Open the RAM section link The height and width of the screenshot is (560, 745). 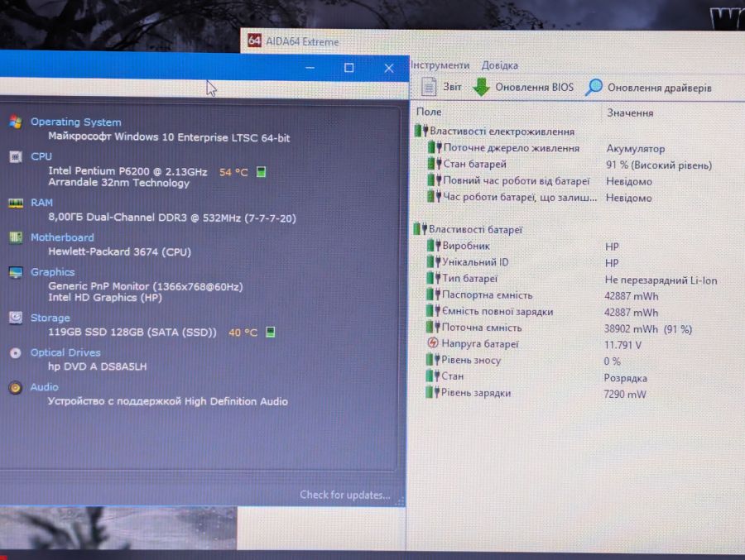point(42,203)
